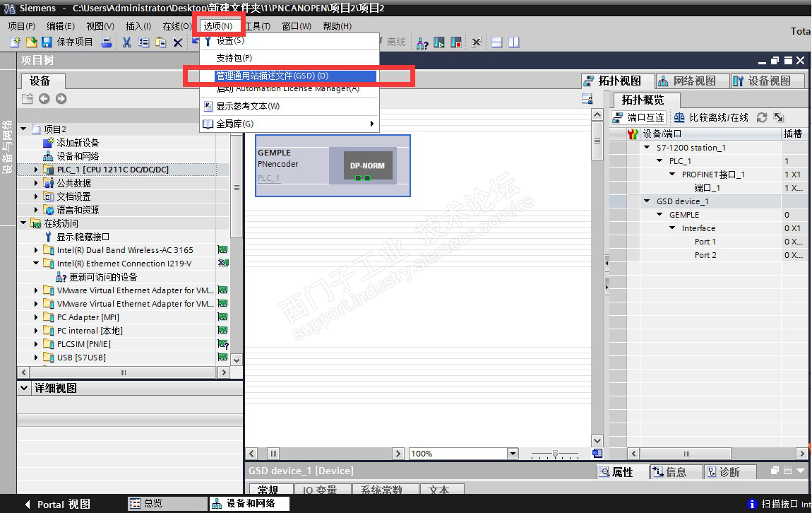Viewport: 812px width, 513px height.
Task: Click the Accessible devices toolbar icon
Action: 422,42
